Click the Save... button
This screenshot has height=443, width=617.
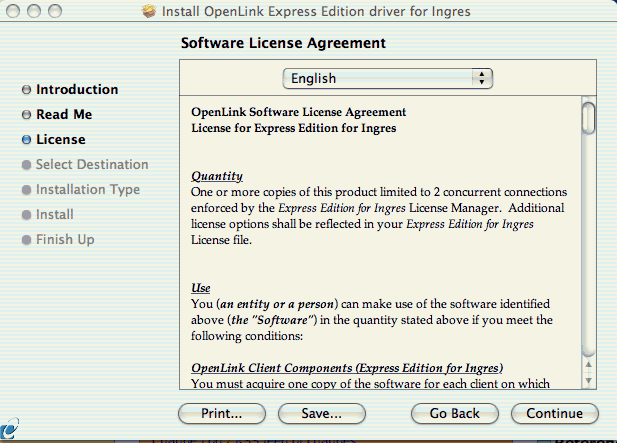click(x=322, y=413)
